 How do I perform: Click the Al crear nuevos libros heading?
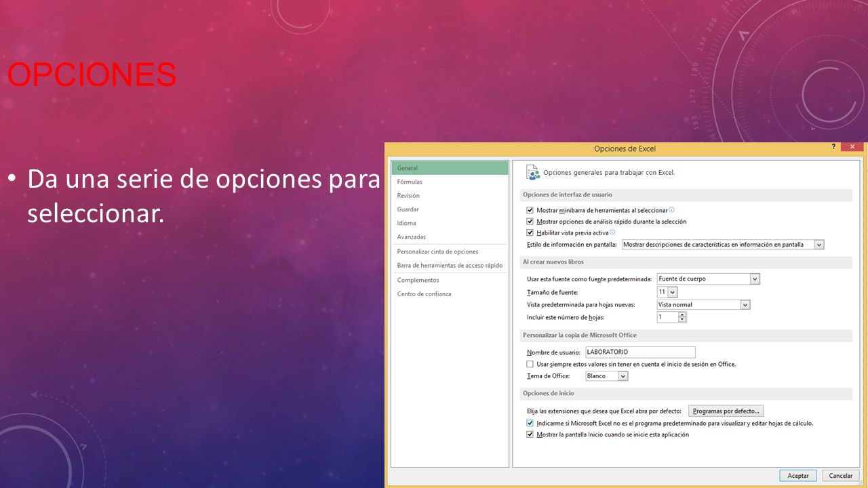(x=553, y=262)
